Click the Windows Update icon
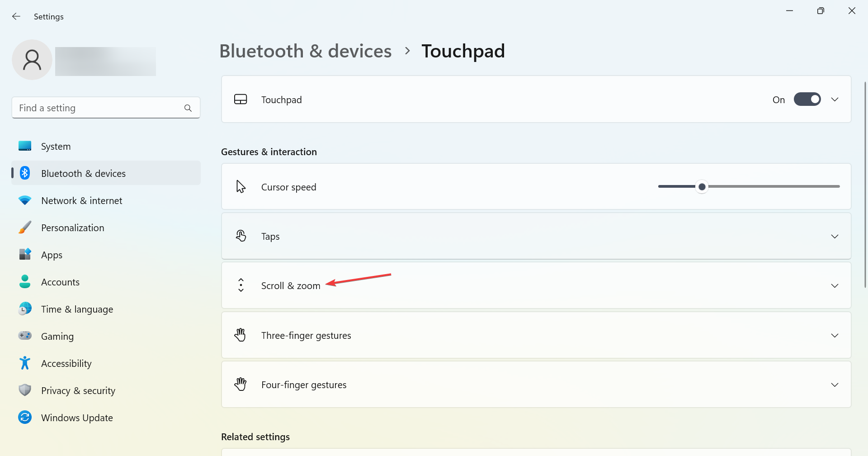The image size is (868, 456). 25,417
